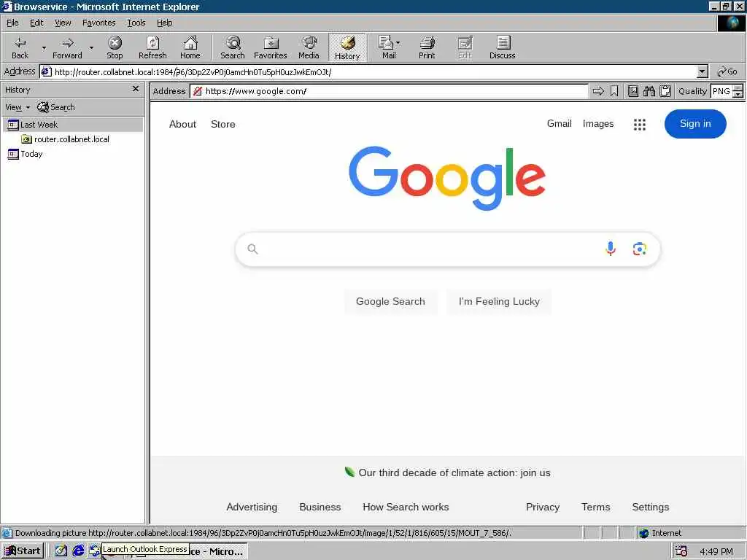Expand the Back button history arrow

(x=44, y=47)
